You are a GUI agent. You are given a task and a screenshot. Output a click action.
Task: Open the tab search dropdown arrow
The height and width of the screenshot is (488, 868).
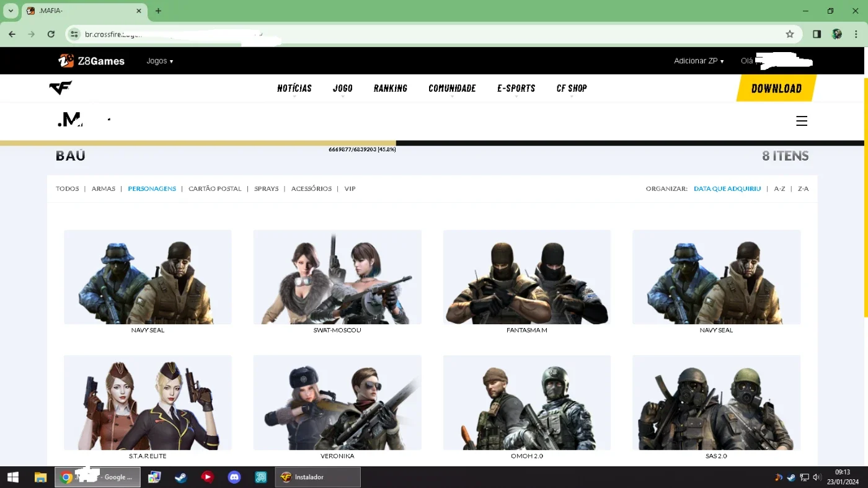[11, 11]
